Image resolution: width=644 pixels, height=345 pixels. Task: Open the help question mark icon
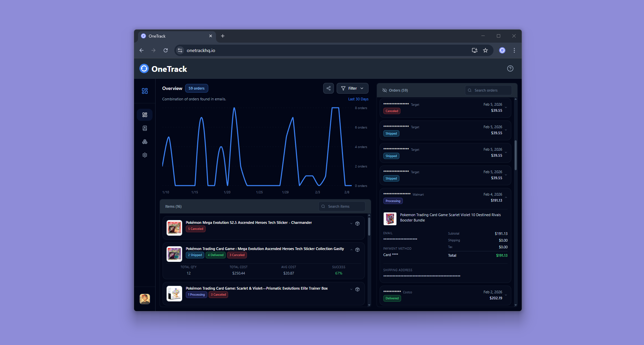tap(510, 68)
